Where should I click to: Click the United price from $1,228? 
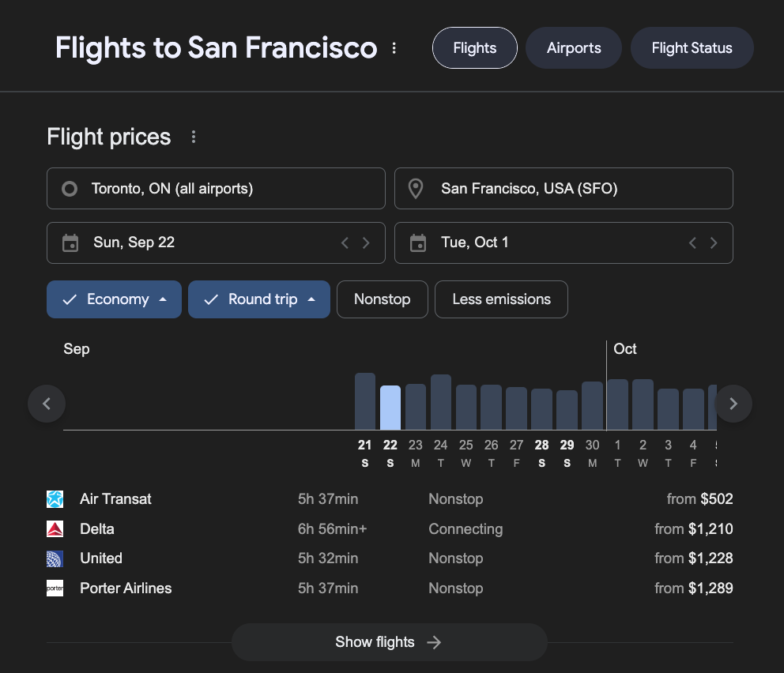click(x=693, y=558)
